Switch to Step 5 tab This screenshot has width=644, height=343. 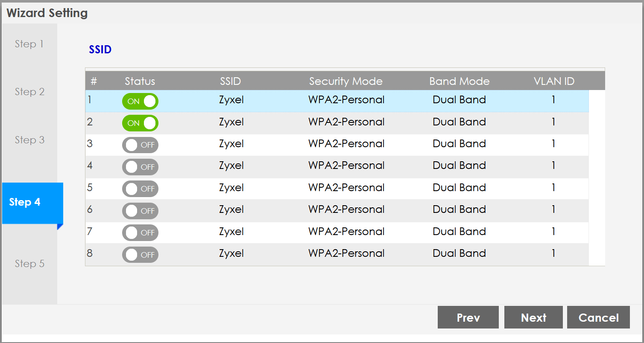click(29, 264)
